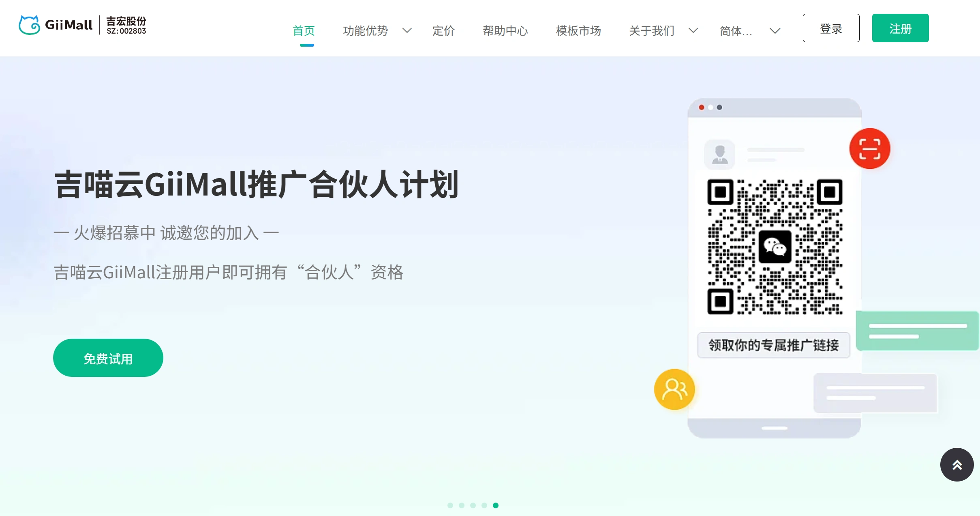Click the 登录 login button
The width and height of the screenshot is (980, 516).
click(831, 28)
